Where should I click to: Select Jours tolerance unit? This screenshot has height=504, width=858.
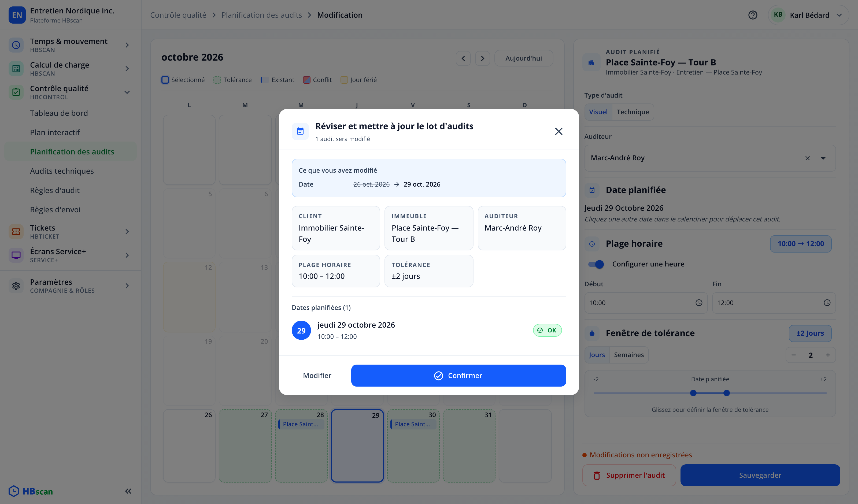coord(597,355)
